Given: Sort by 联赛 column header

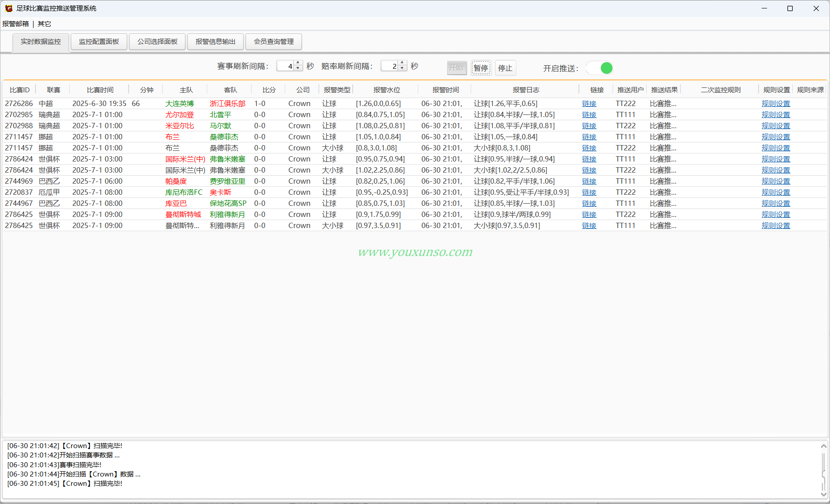Looking at the screenshot, I should click(x=53, y=90).
